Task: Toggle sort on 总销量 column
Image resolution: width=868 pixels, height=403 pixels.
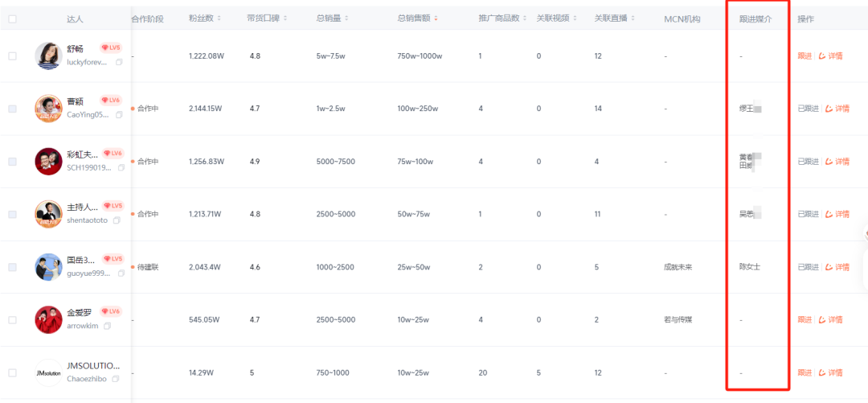Action: [x=346, y=19]
